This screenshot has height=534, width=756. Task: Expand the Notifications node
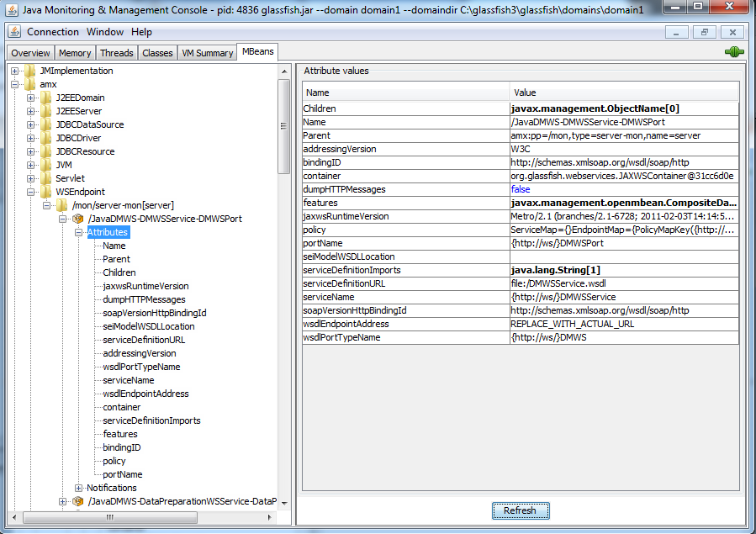click(78, 489)
